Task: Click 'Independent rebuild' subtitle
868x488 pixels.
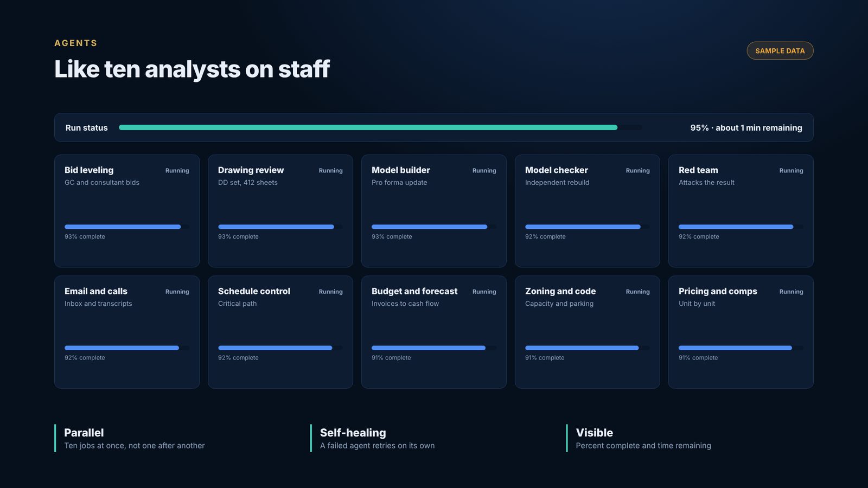Action: coord(557,182)
